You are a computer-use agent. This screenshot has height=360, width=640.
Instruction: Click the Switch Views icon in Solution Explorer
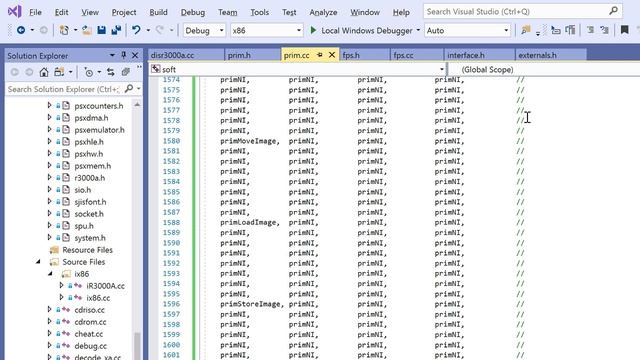point(59,72)
